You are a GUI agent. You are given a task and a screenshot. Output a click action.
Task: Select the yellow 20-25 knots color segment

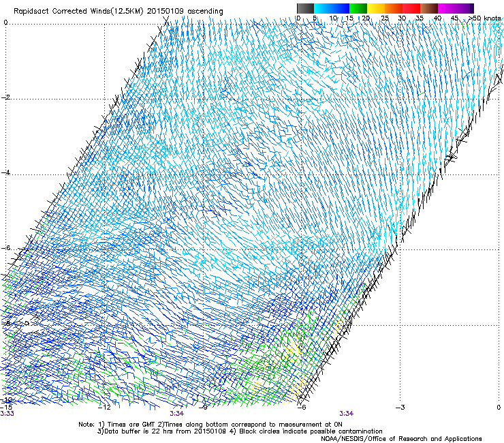pyautogui.click(x=376, y=8)
